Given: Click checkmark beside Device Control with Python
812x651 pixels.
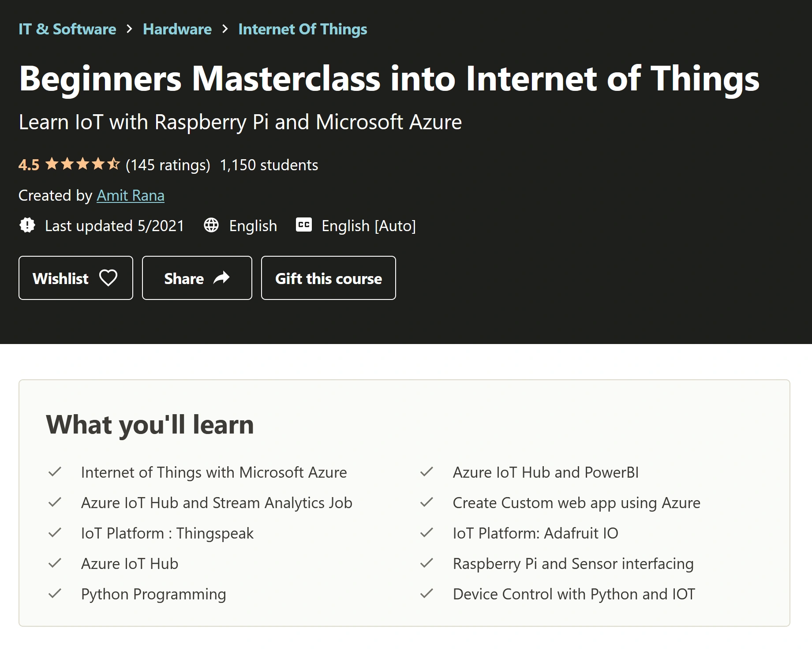Looking at the screenshot, I should tap(427, 594).
